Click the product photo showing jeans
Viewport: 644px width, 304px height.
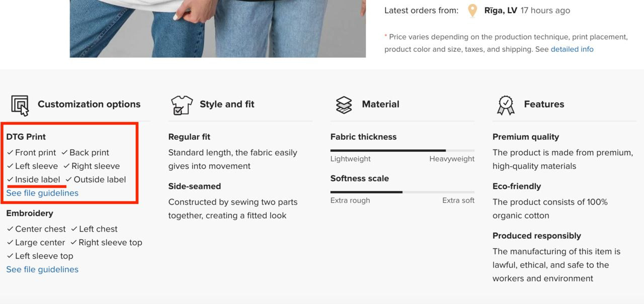218,28
